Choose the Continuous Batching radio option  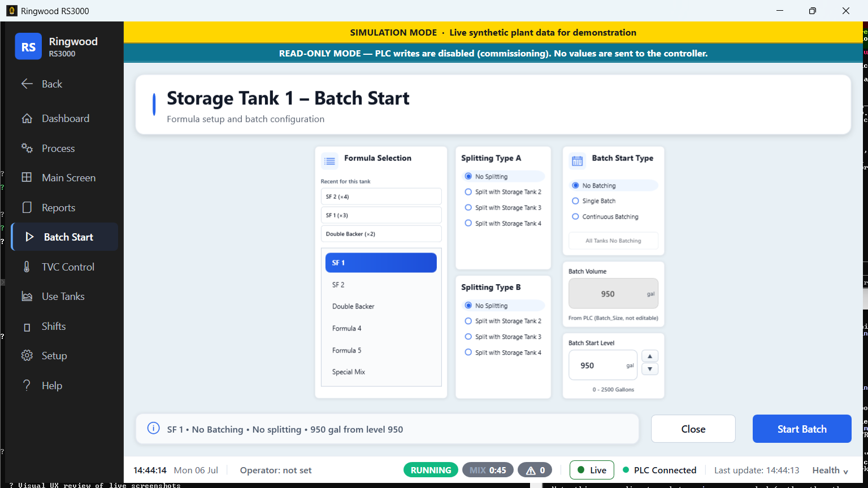pyautogui.click(x=613, y=217)
